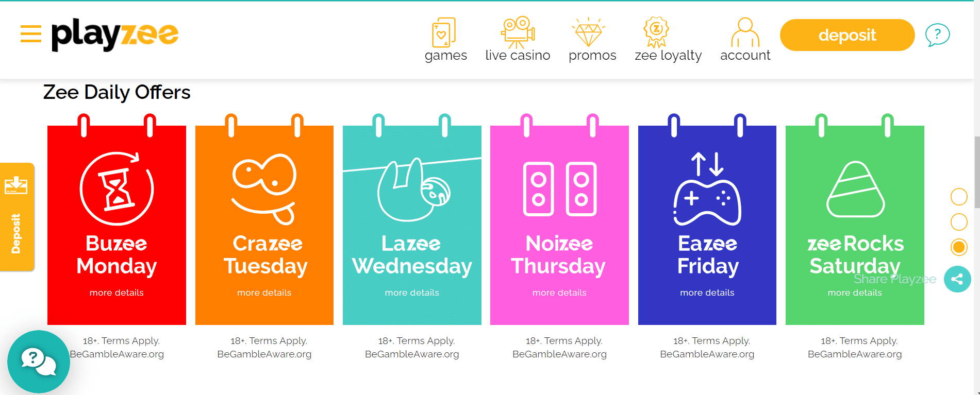Open more details for Eazee Friday
980x395 pixels.
[707, 293]
